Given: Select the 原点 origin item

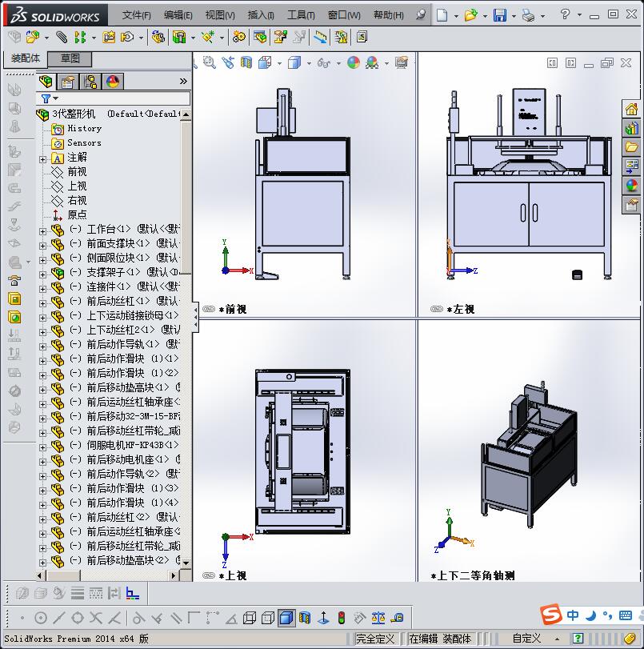Looking at the screenshot, I should (77, 214).
